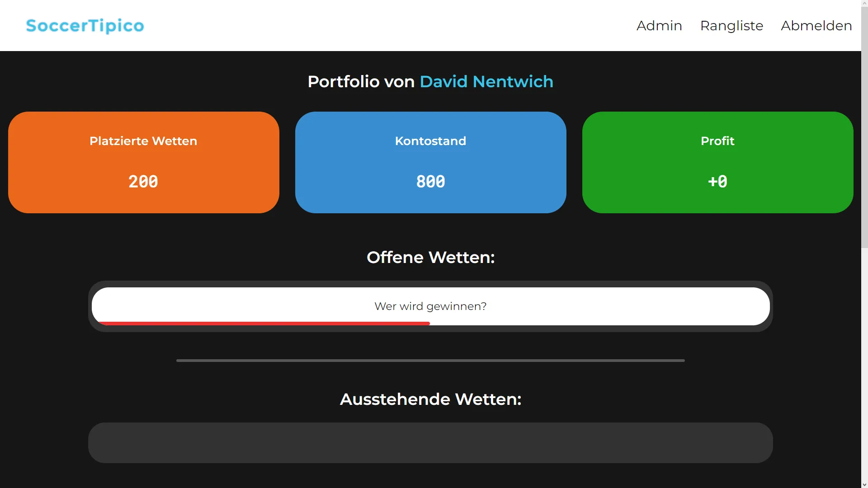Expand the 'Wer wird gewinnen?' bet
Image resolution: width=868 pixels, height=488 pixels.
pos(430,306)
